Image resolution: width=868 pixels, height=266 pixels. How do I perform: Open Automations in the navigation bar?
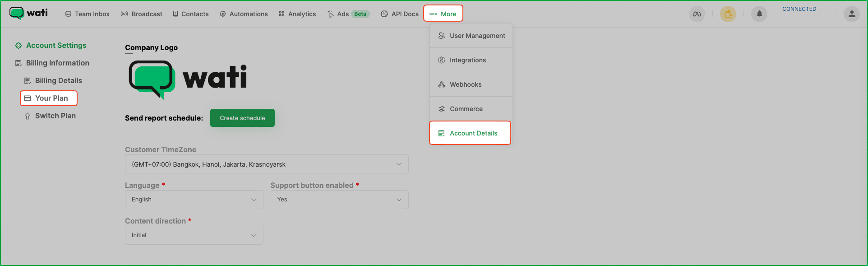click(244, 14)
